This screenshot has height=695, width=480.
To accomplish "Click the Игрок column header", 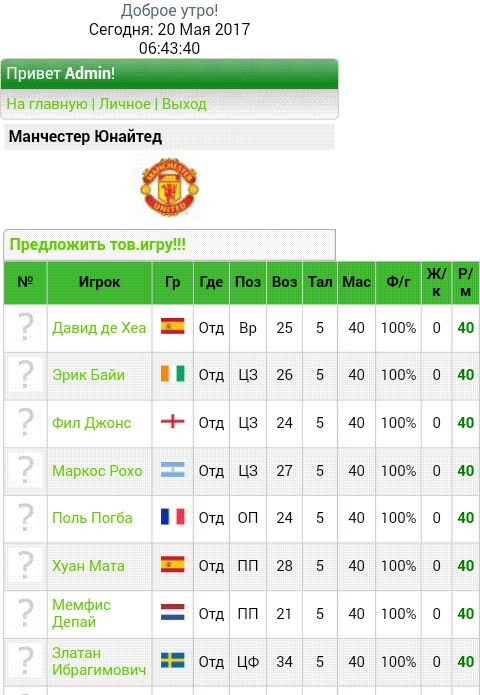I will (x=100, y=282).
